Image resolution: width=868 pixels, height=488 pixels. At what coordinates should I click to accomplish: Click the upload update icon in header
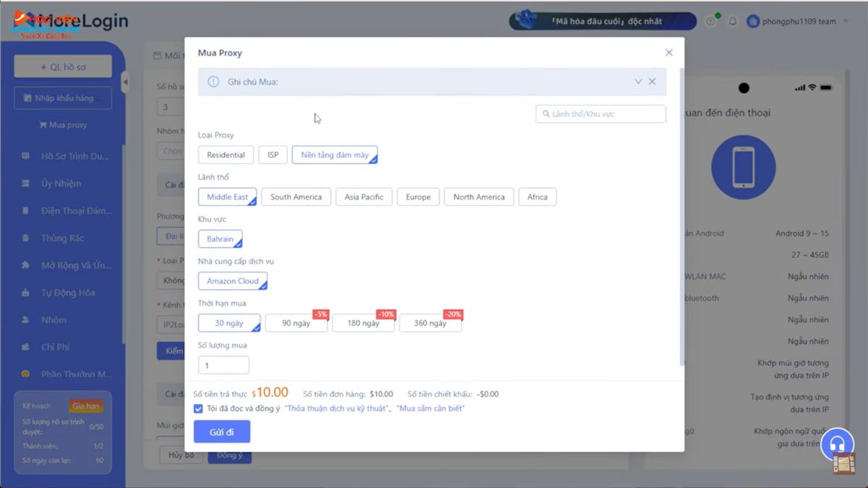click(x=710, y=22)
